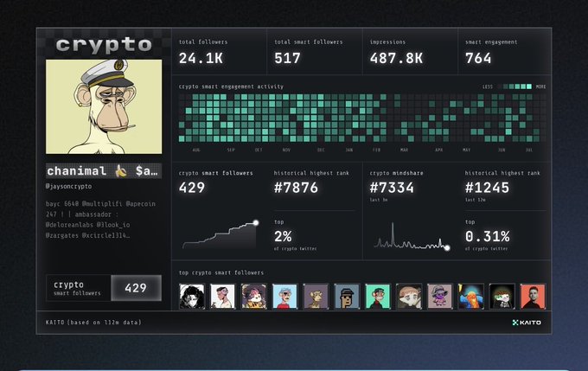Click the NOV month label on heatmap
588x371 pixels.
point(286,150)
